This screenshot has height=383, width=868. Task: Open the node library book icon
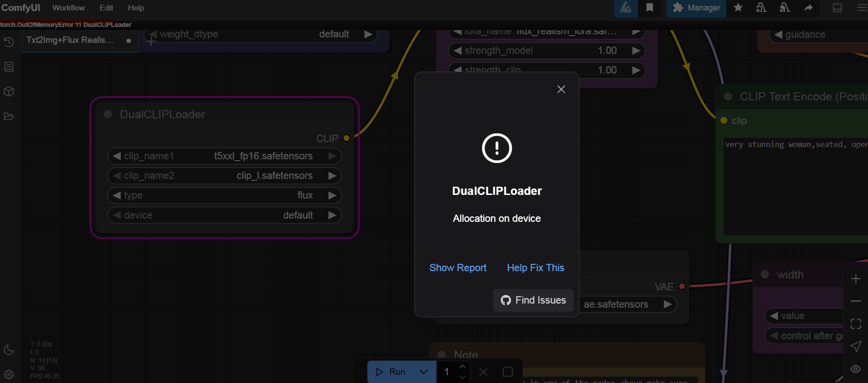[x=9, y=67]
